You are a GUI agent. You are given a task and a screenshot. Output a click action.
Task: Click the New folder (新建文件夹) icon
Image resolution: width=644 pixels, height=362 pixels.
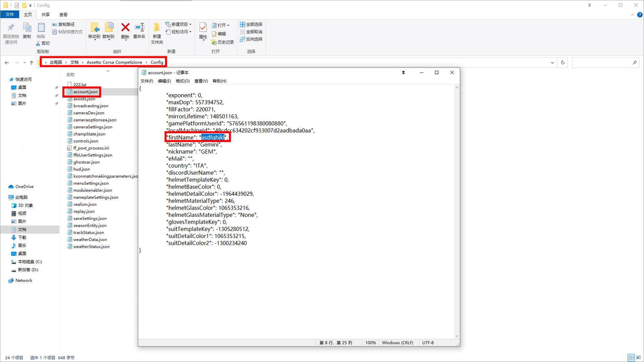(157, 27)
